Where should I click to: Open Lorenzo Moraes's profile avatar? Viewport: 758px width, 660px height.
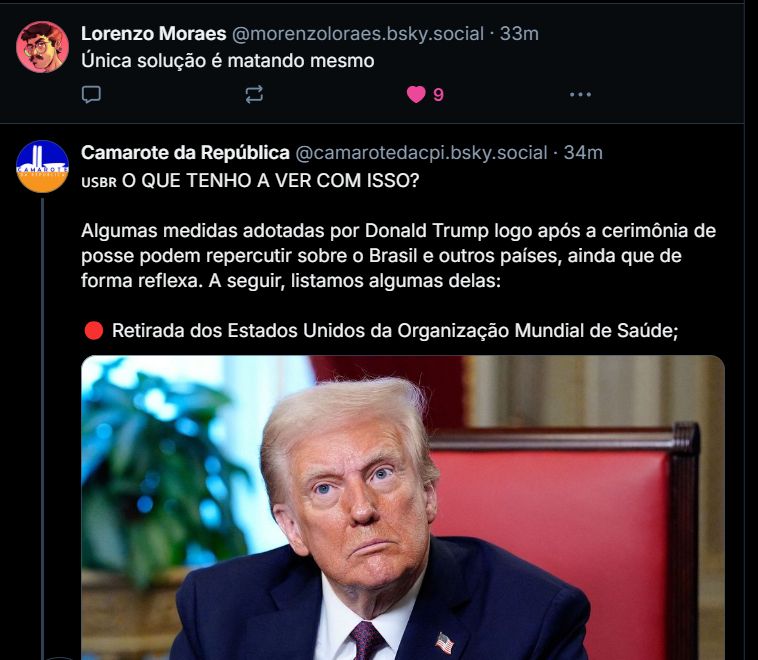point(43,47)
